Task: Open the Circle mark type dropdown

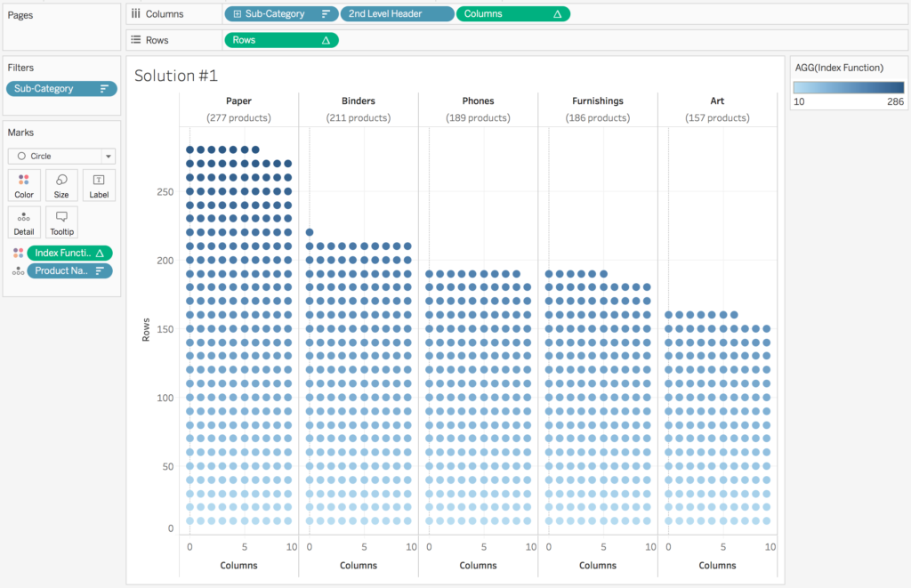Action: click(109, 157)
